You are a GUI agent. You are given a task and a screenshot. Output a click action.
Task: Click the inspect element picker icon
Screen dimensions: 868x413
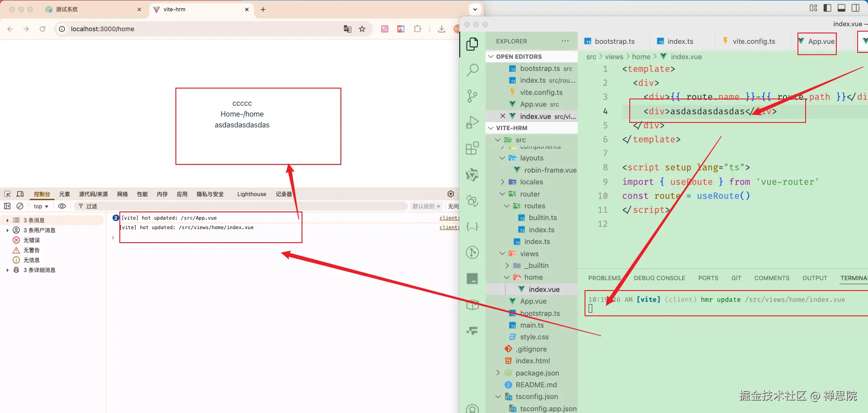tap(7, 194)
